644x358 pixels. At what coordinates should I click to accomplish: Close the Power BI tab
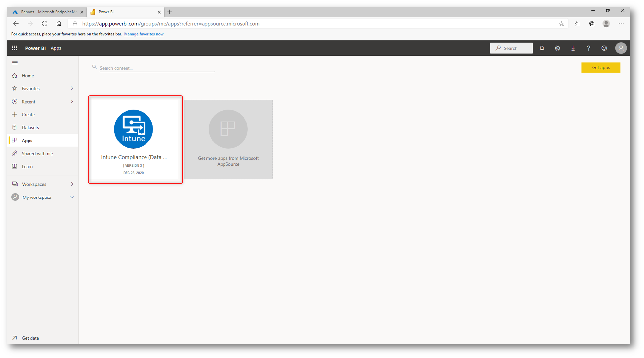click(159, 12)
